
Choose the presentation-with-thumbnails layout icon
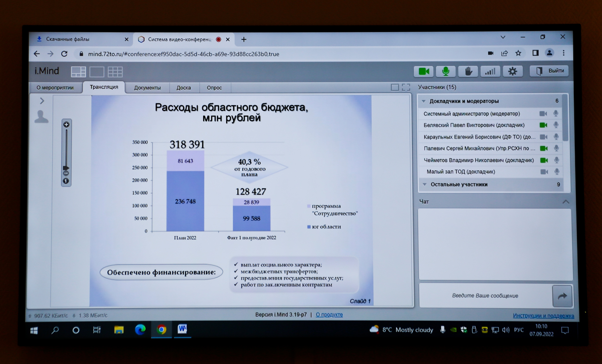(x=79, y=72)
